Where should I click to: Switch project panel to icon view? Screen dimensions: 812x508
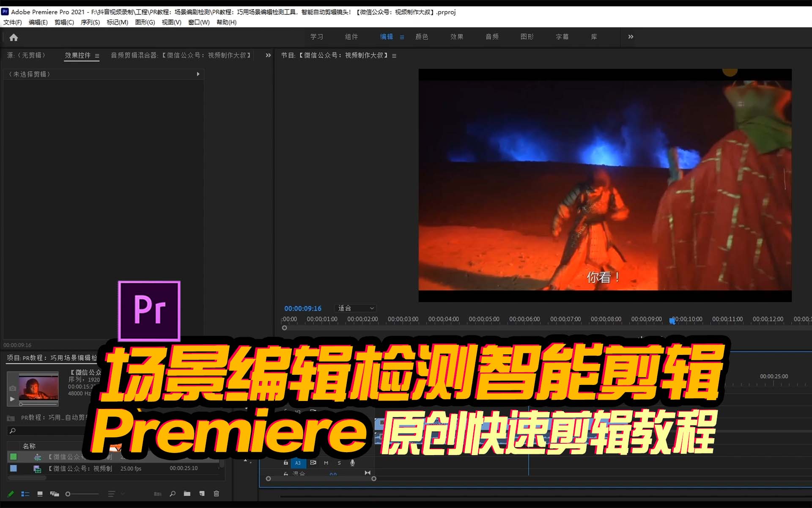click(40, 494)
